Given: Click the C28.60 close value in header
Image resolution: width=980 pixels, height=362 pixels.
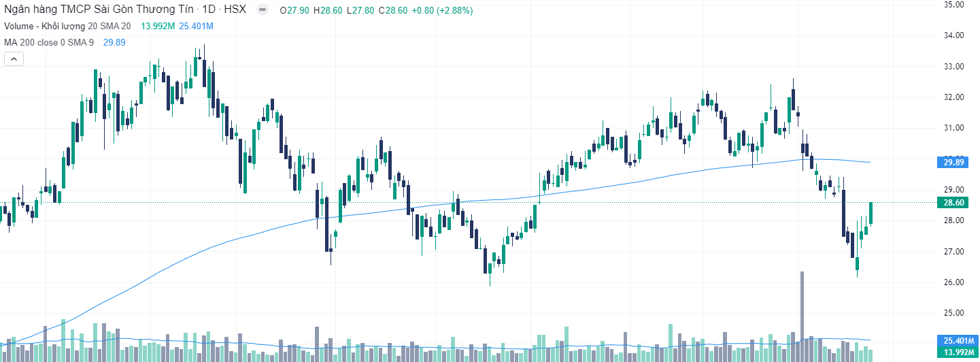Looking at the screenshot, I should [392, 11].
